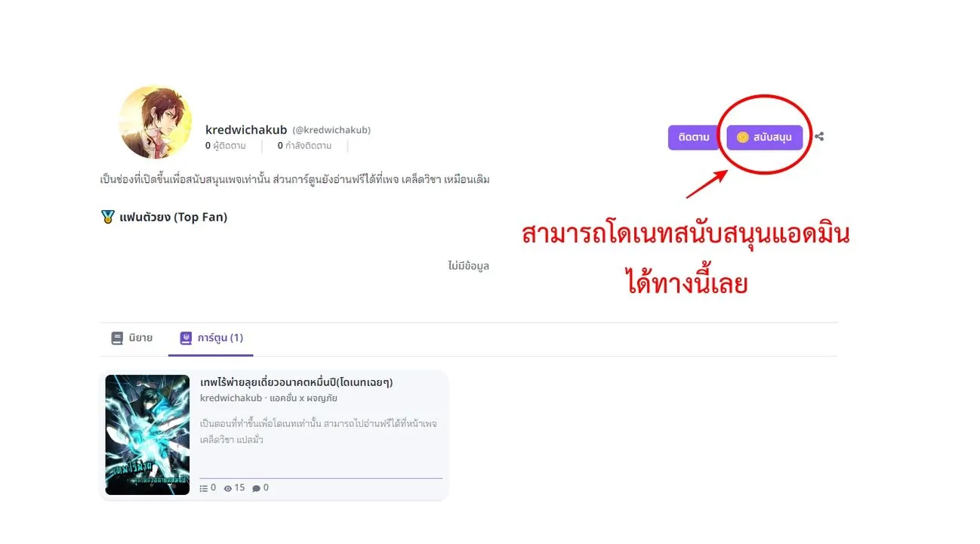The width and height of the screenshot is (980, 544).
Task: Click the chapter list icon on comic card
Action: tap(203, 488)
